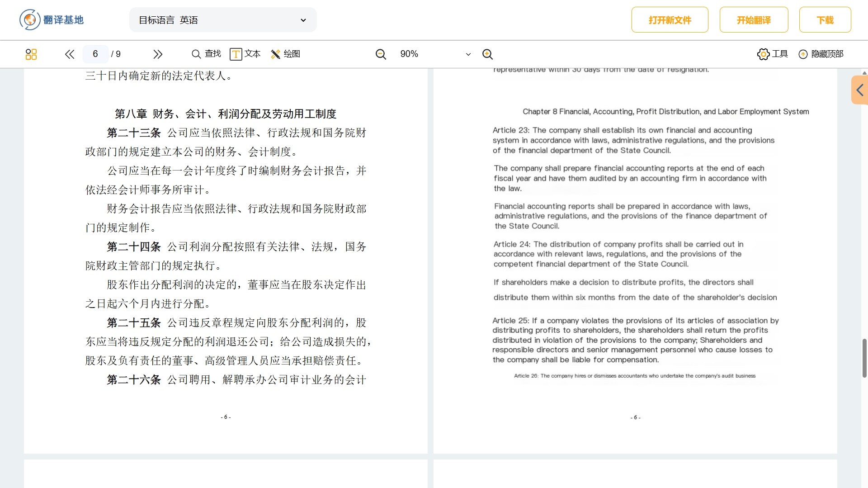Click the line 依法经会计师事务所审计。
Screen dimensions: 868x488
148,190
